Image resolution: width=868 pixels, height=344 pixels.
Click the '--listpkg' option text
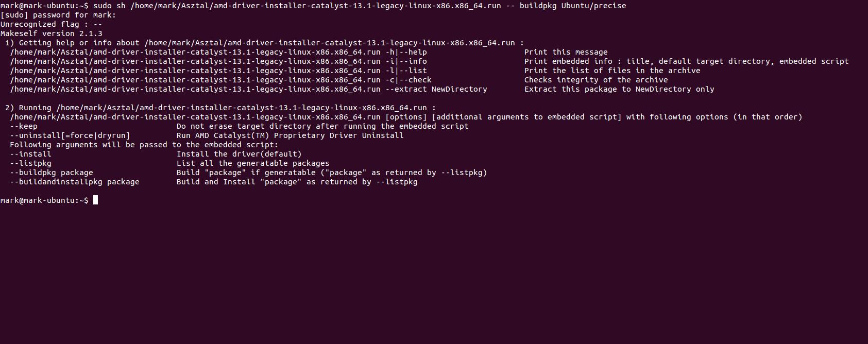(x=30, y=163)
